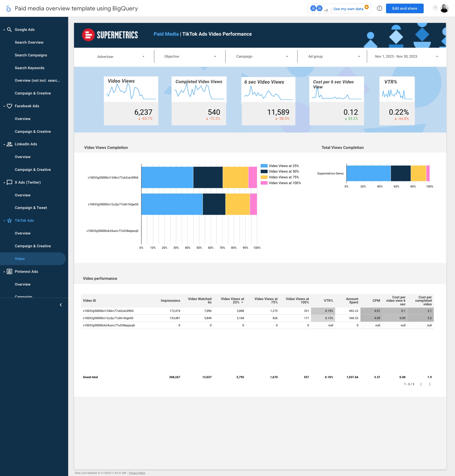Click the X Ads chat bubble icon
Viewport: 455px width, 476px height.
[x=9, y=182]
